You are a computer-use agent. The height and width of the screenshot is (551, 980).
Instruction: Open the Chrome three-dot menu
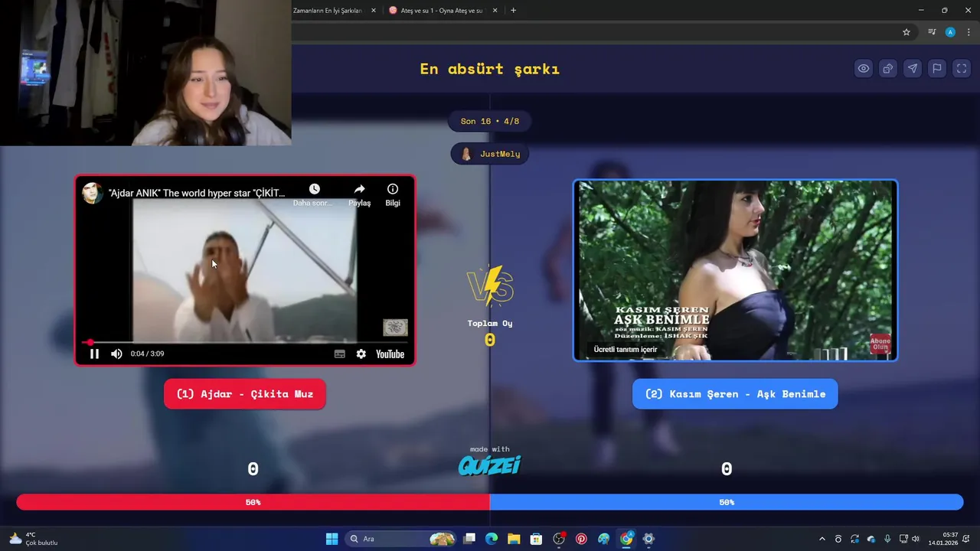(969, 32)
